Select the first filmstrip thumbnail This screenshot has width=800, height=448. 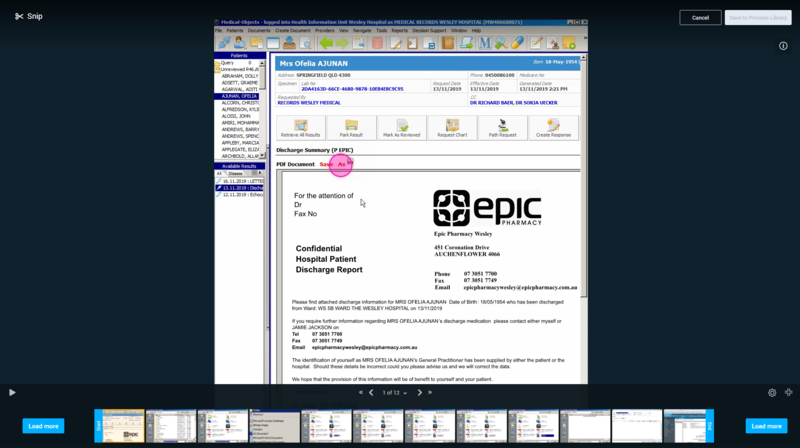coord(123,426)
